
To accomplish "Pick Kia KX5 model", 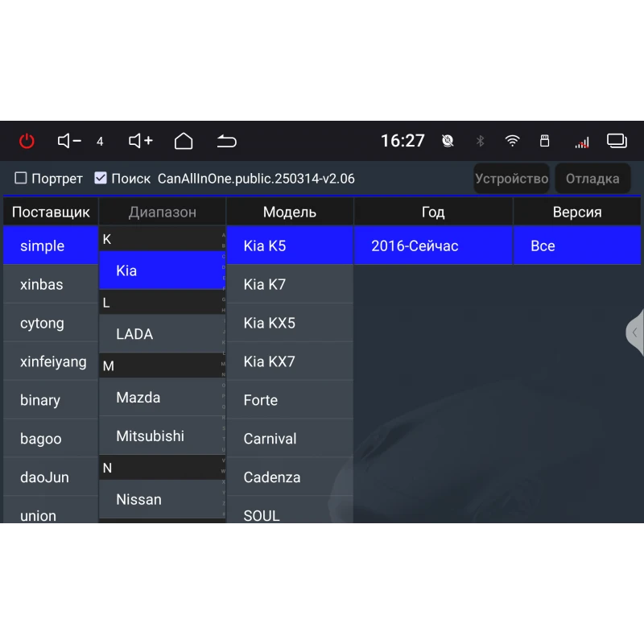I will coord(270,323).
